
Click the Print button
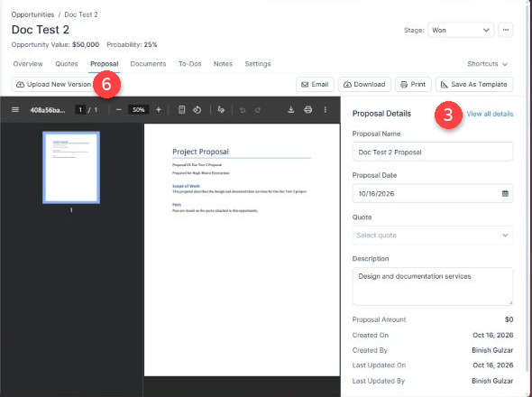(413, 84)
